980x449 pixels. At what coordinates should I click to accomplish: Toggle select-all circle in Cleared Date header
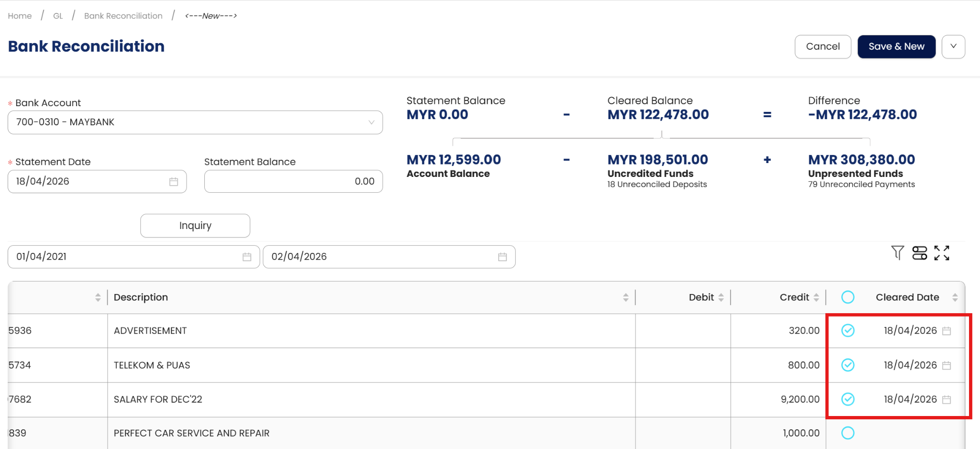point(848,297)
